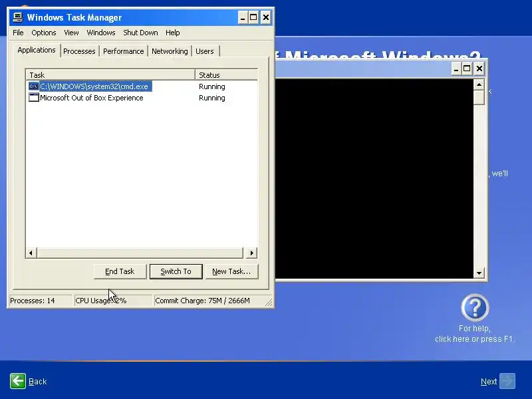Close the command prompt window
This screenshot has height=399, width=532.
(x=479, y=69)
